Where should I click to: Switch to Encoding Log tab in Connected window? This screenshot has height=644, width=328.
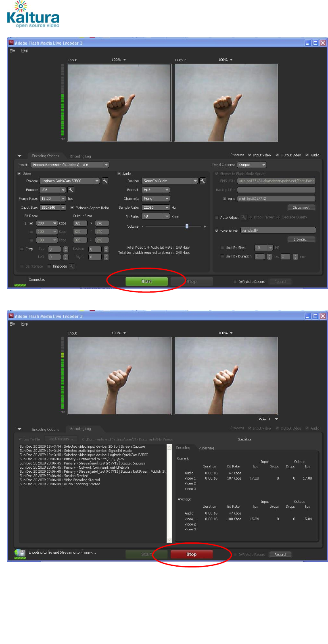click(x=81, y=156)
